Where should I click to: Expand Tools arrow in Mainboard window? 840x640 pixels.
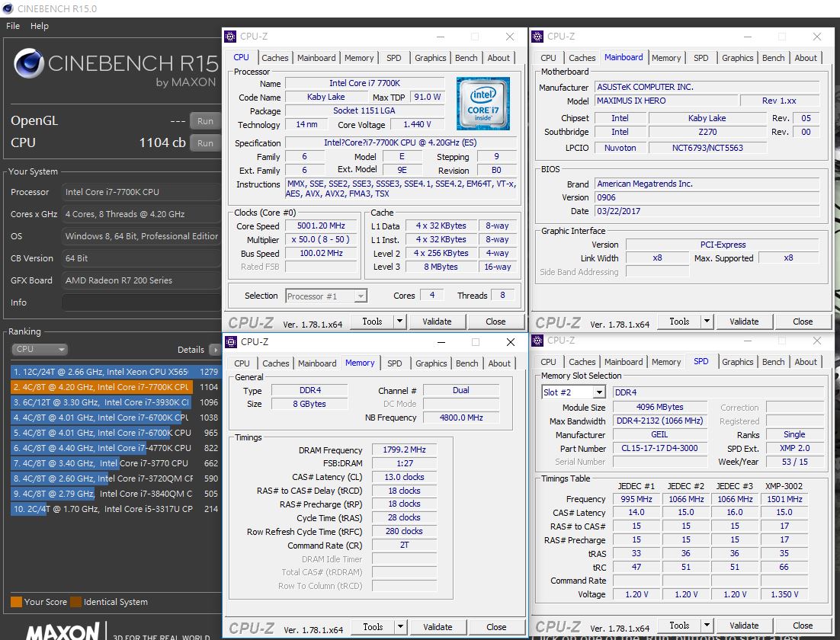coord(707,322)
